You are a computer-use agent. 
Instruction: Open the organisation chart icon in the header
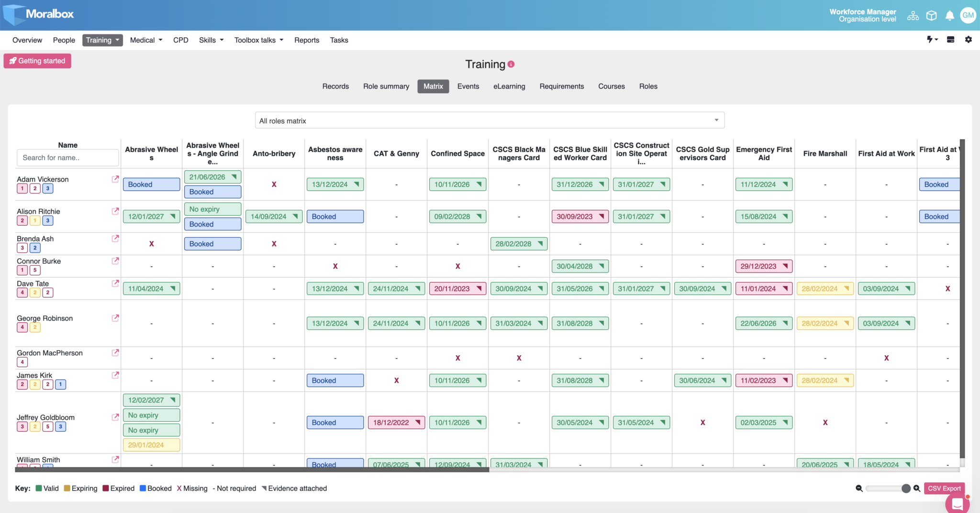click(x=913, y=15)
